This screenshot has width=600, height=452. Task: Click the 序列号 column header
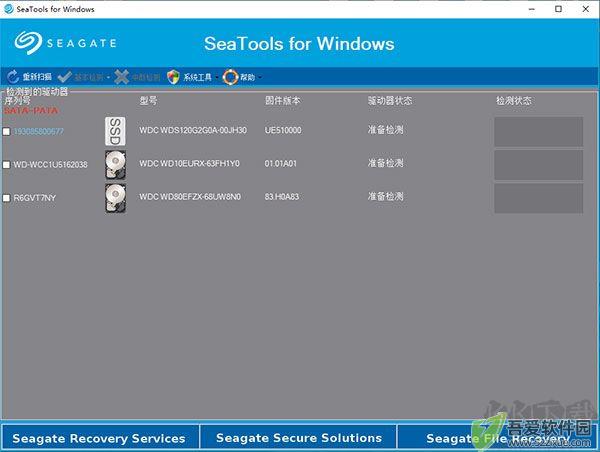(18, 101)
